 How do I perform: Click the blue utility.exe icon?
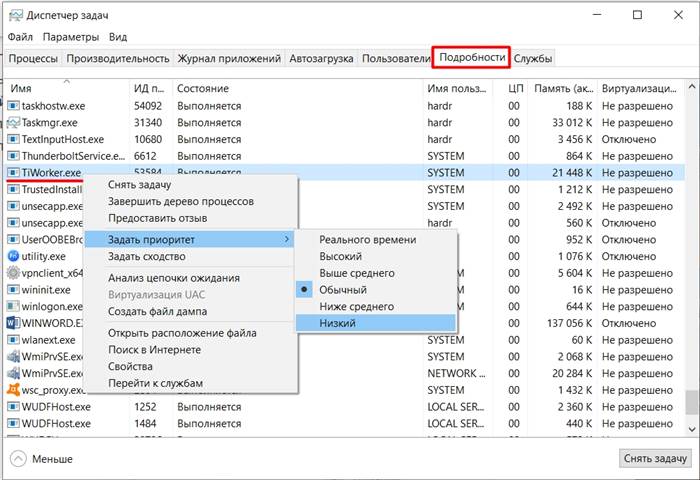coord(13,256)
